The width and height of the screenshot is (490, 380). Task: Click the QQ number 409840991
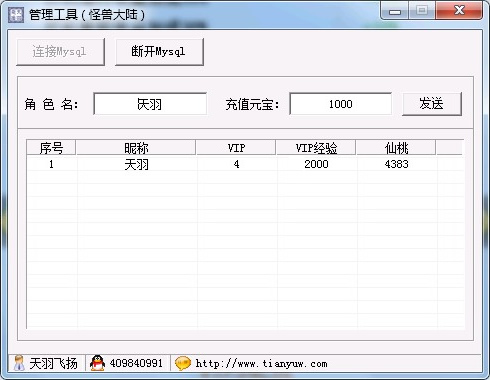136,363
